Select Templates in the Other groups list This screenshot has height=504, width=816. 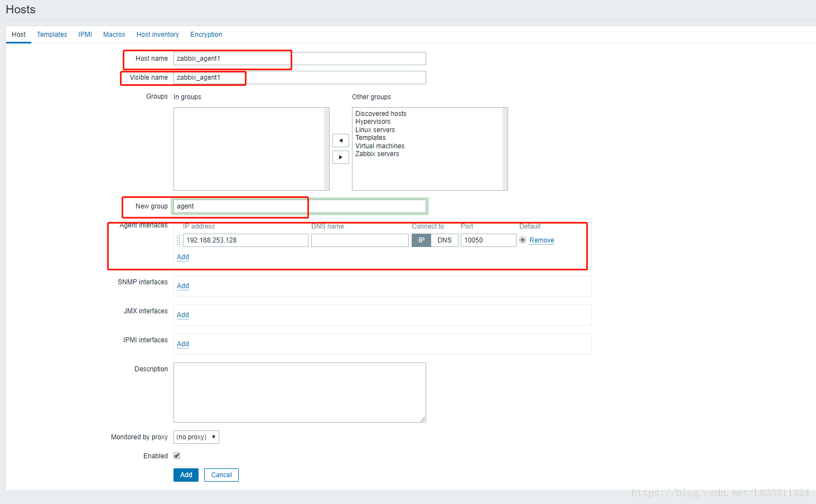[370, 138]
